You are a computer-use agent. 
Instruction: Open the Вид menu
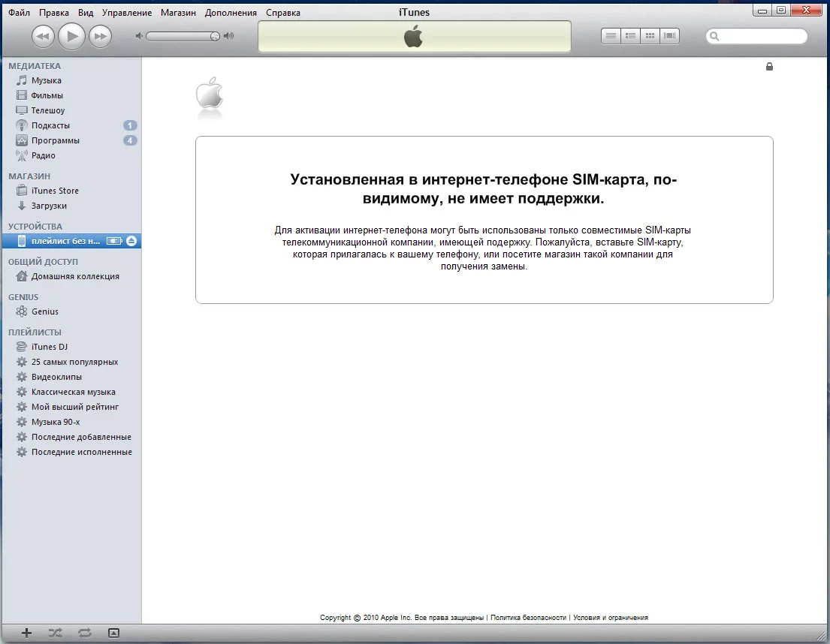86,12
